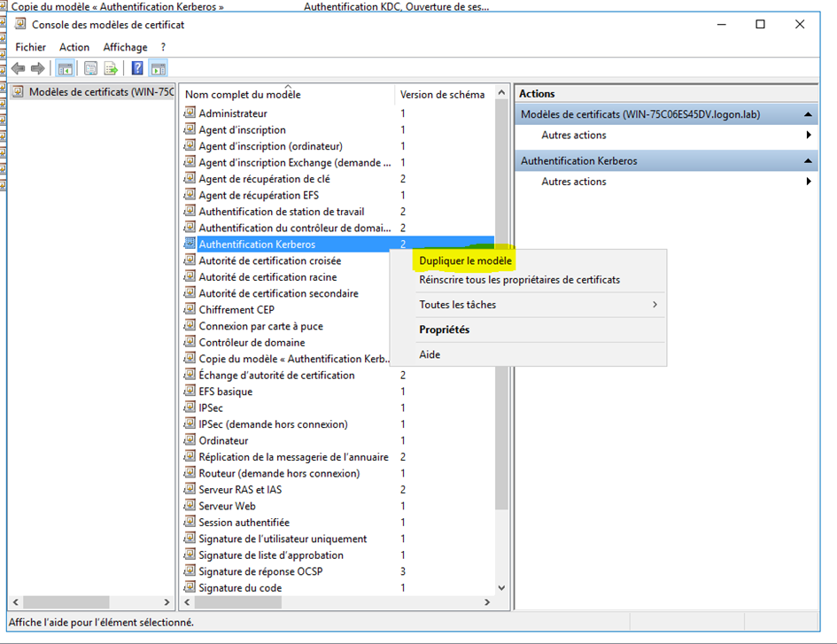
Task: Collapse the Authentification Kerberos actions section
Action: 808,161
